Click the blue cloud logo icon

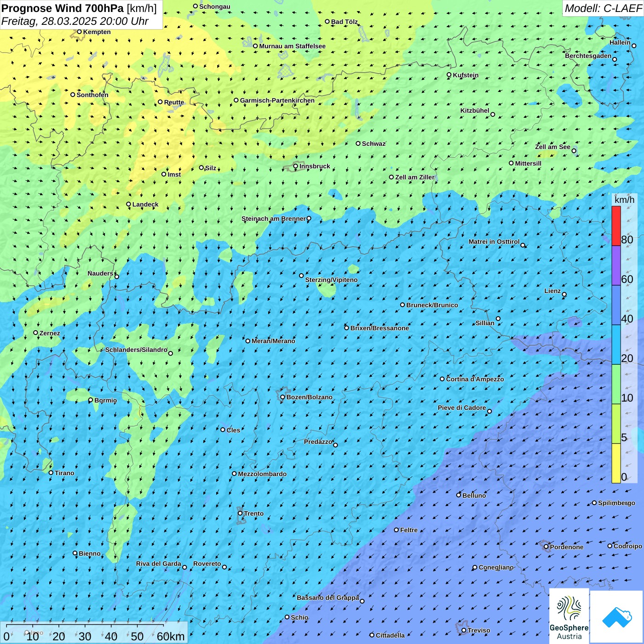[617, 617]
